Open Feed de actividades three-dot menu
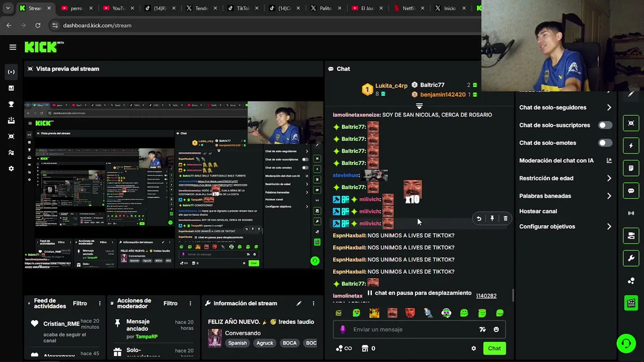Screen dimensions: 644x362 click(100, 303)
